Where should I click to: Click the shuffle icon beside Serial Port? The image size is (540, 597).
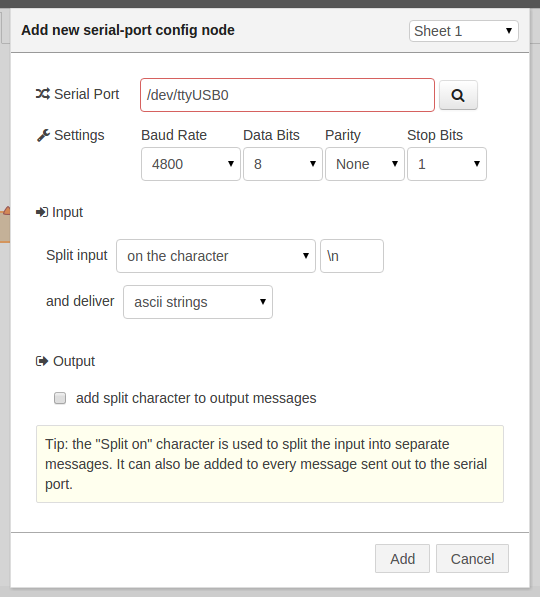point(43,94)
